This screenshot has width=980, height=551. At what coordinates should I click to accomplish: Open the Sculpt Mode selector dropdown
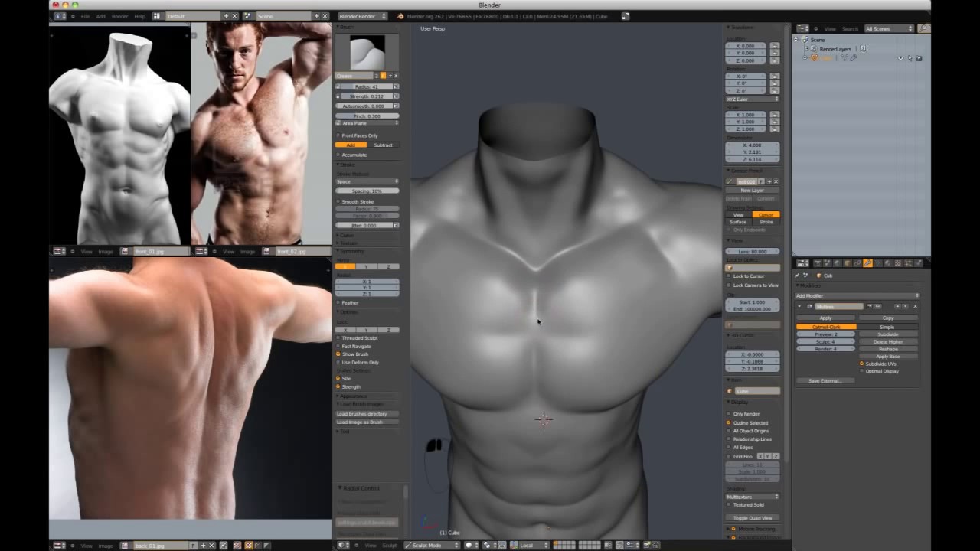(x=433, y=545)
